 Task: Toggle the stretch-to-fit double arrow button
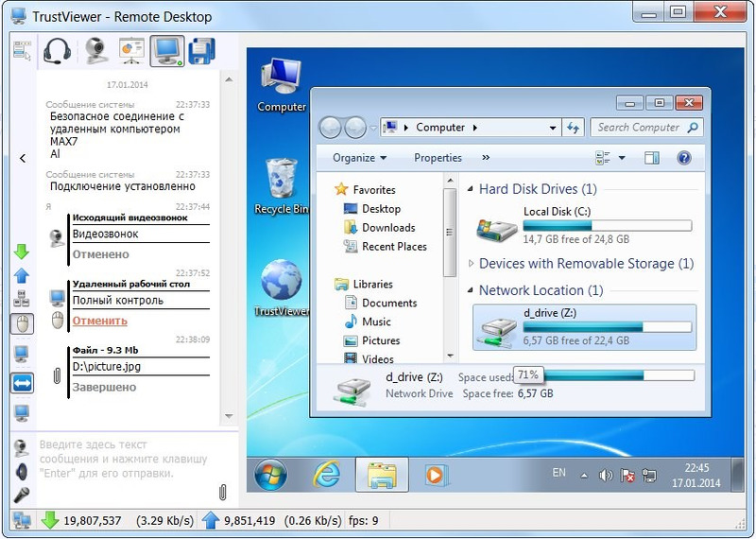22,384
